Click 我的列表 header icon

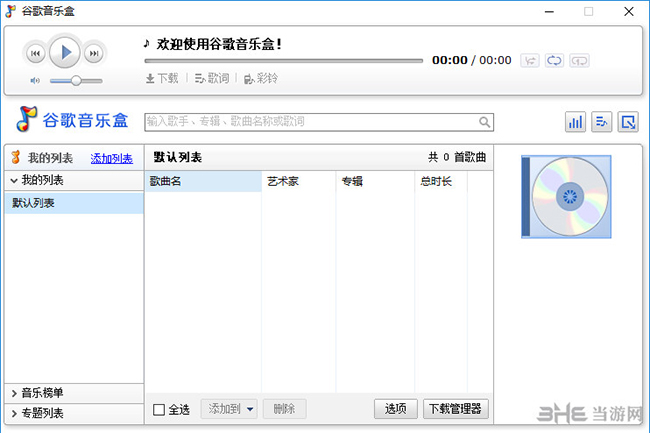pos(16,157)
